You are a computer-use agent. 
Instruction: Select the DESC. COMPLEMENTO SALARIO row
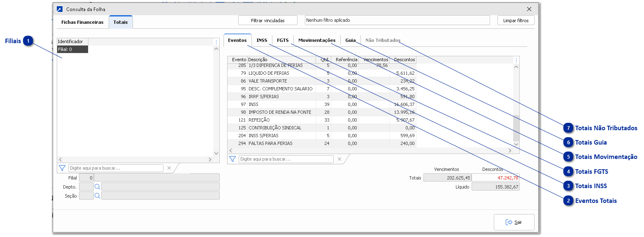(322, 89)
